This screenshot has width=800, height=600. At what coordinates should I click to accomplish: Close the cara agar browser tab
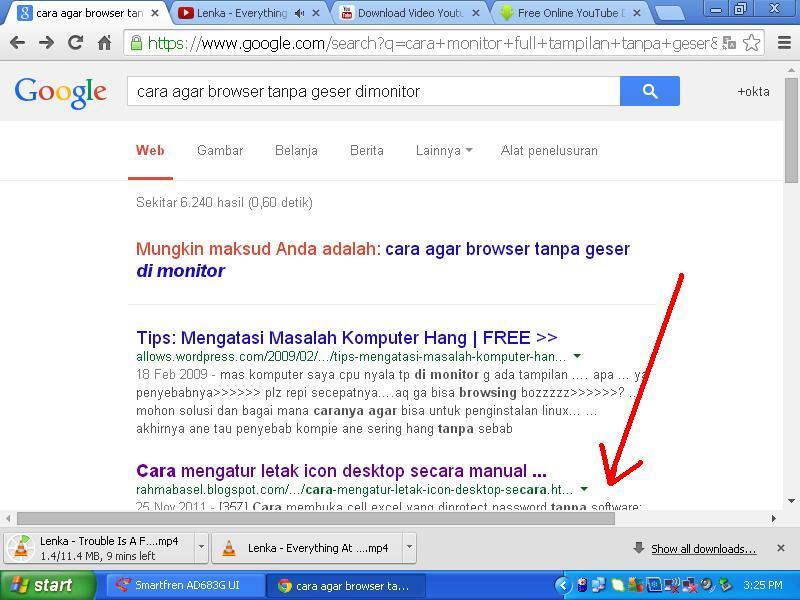tap(155, 13)
